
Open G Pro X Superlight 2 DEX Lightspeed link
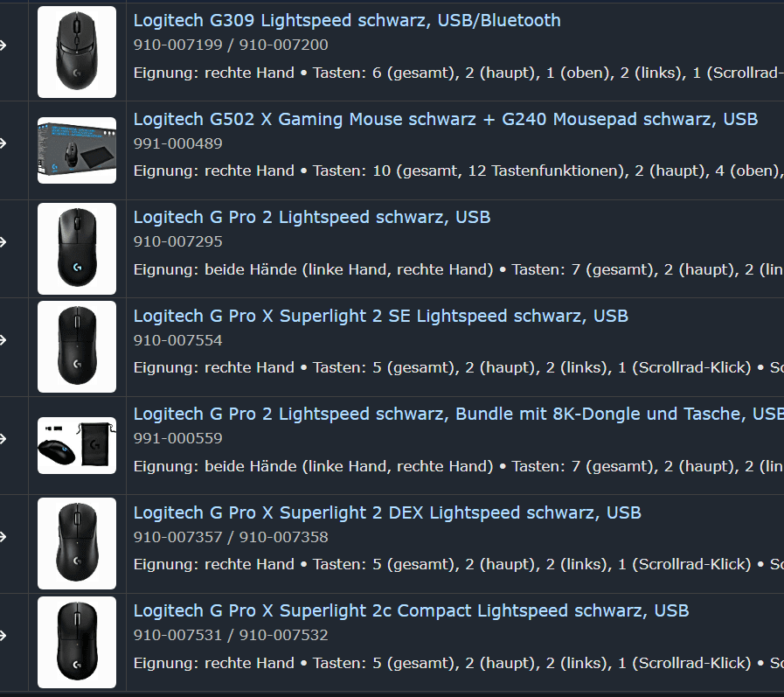click(x=387, y=512)
